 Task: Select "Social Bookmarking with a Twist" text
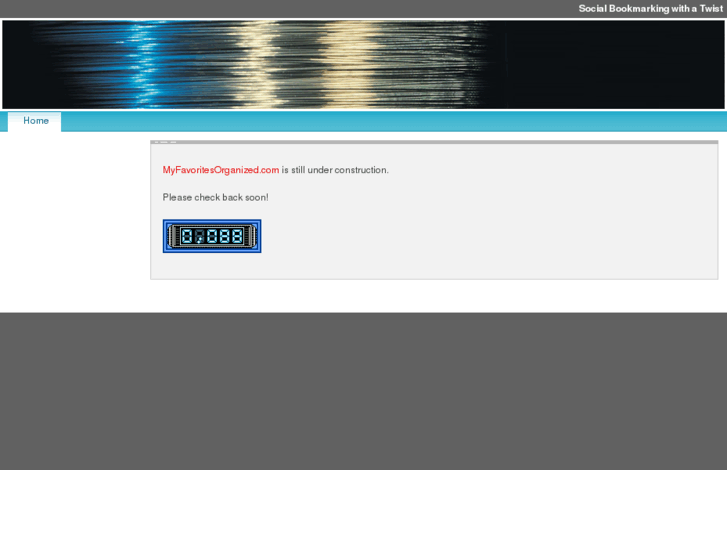click(650, 9)
